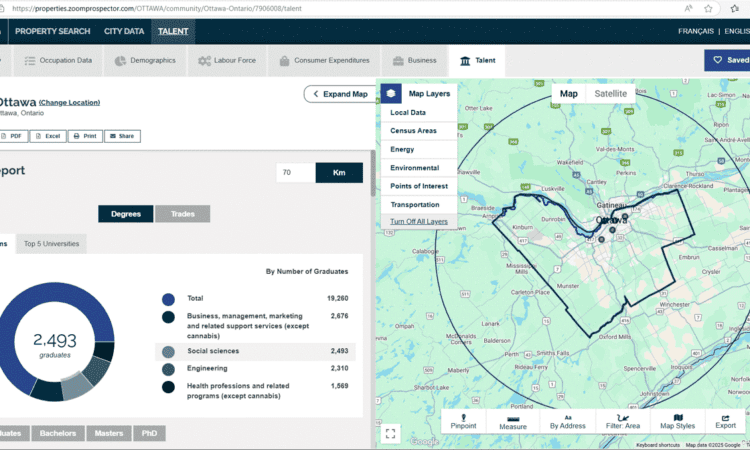Switch to the Degrees toggle
The width and height of the screenshot is (750, 450).
(126, 214)
